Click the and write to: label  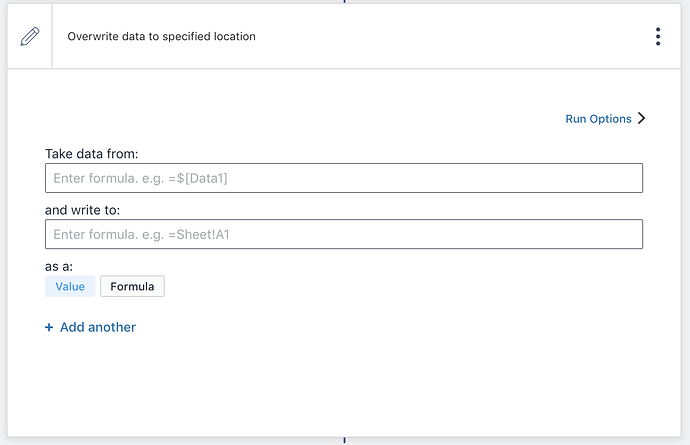point(83,210)
